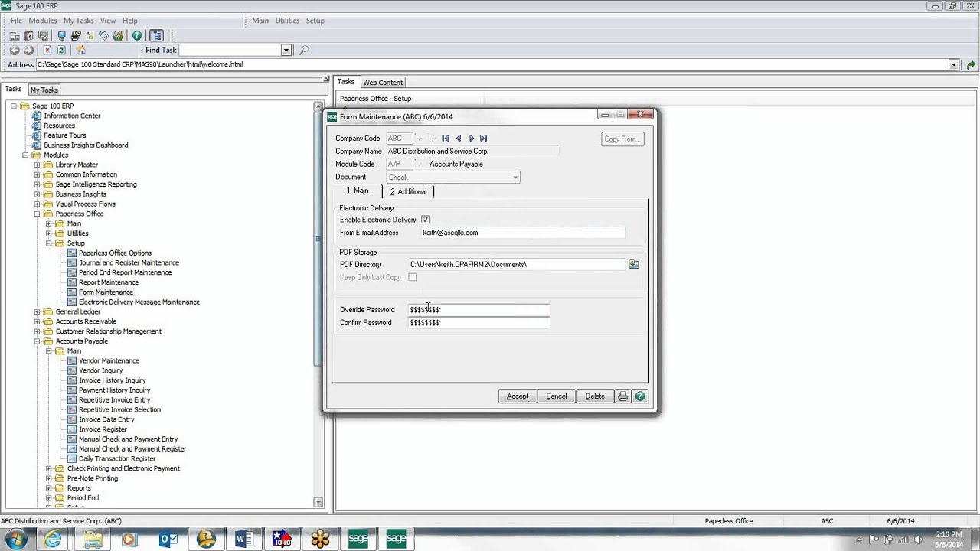Image resolution: width=980 pixels, height=551 pixels.
Task: Select Form Maintenance in task tree
Action: 106,292
